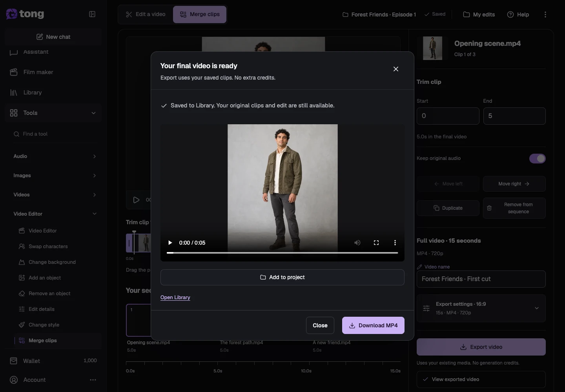This screenshot has width=565, height=392.
Task: Click the Help icon button
Action: pos(518,15)
